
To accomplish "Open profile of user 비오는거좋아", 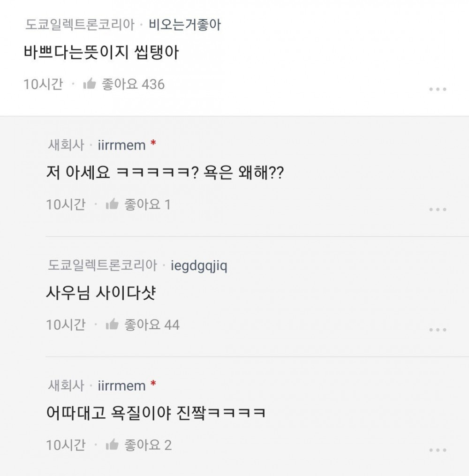I will tap(185, 24).
